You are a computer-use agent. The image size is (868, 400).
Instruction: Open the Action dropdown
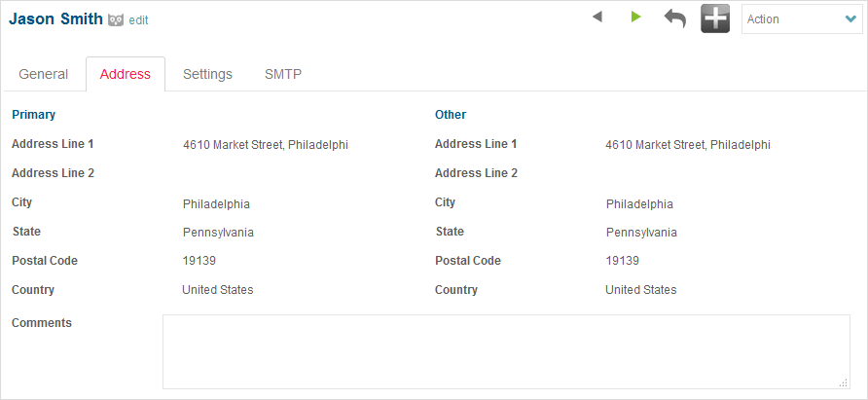(802, 19)
